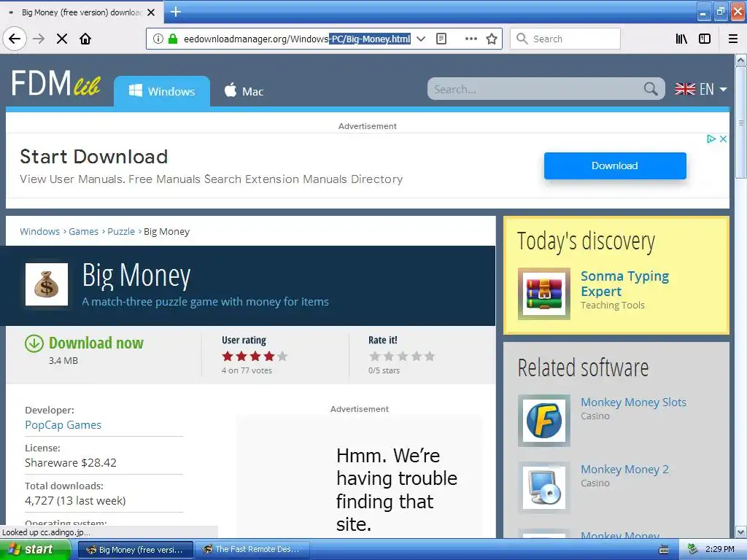
Task: Click the '4 on 77 votes' text
Action: (x=247, y=370)
